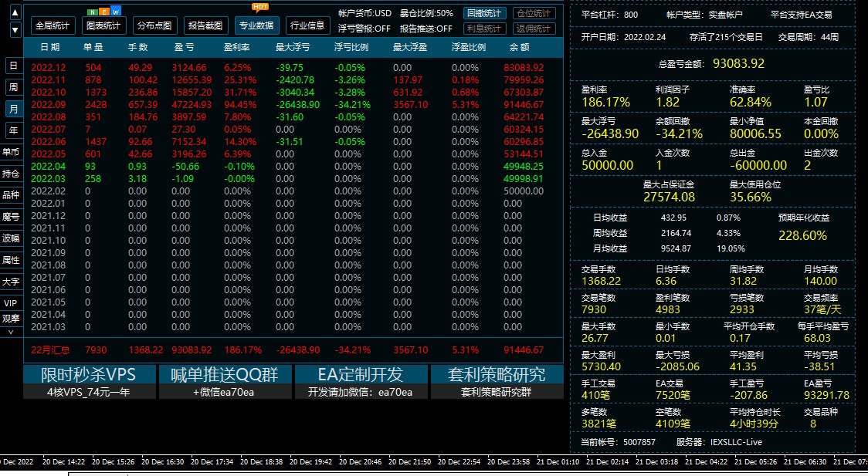The image size is (868, 476).
Task: Click the HOT badge above 专业数据
Action: (x=260, y=7)
